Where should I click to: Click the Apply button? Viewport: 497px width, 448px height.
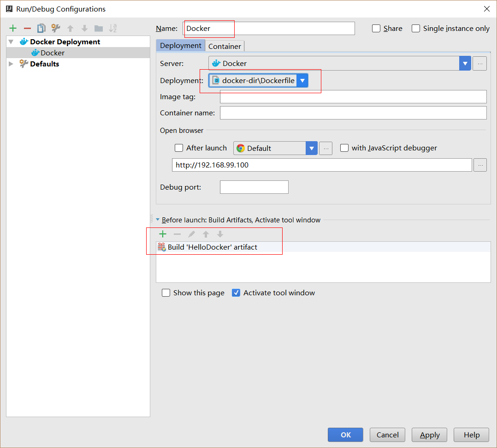pos(430,435)
